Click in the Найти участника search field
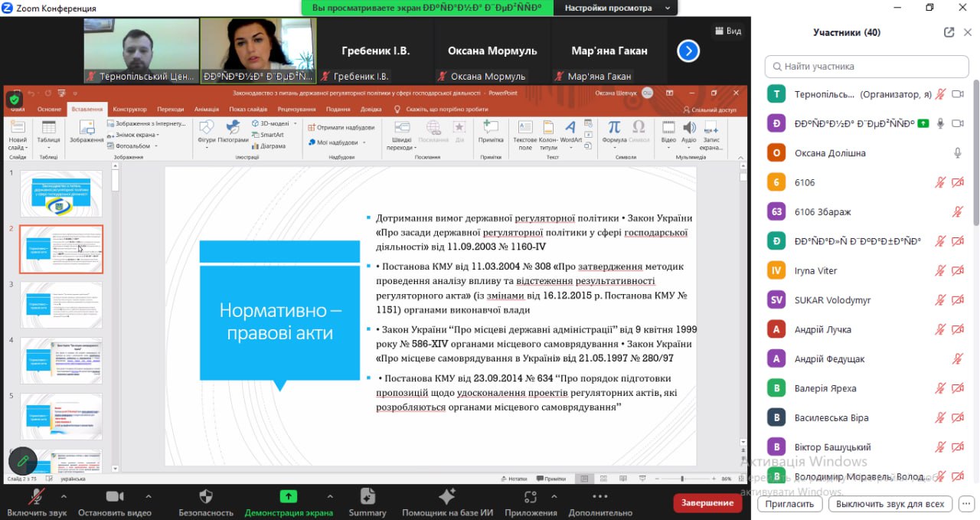This screenshot has height=520, width=980. [867, 67]
